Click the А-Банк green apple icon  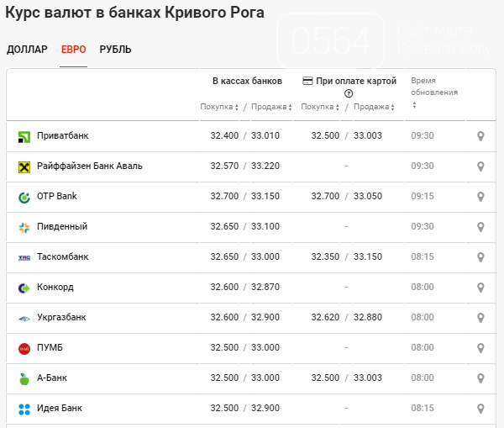[x=24, y=378]
